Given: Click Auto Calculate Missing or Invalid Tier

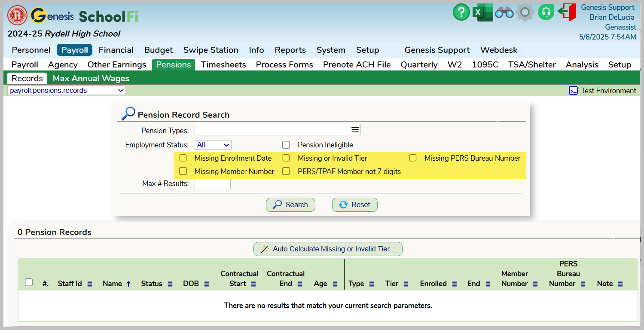Looking at the screenshot, I should (328, 249).
